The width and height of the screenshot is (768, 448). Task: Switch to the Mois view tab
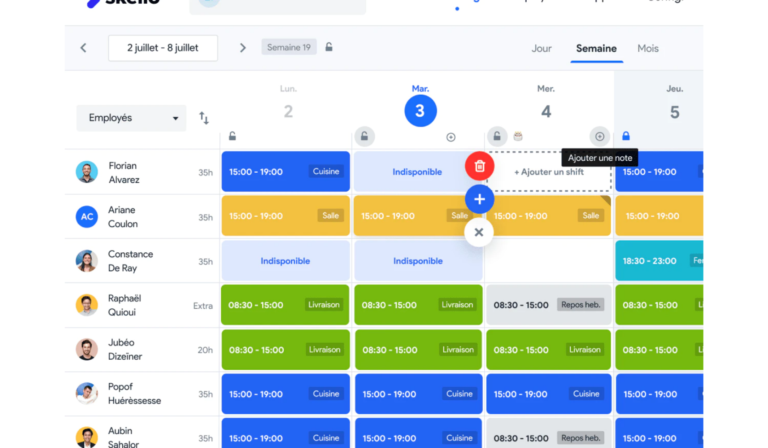[648, 48]
